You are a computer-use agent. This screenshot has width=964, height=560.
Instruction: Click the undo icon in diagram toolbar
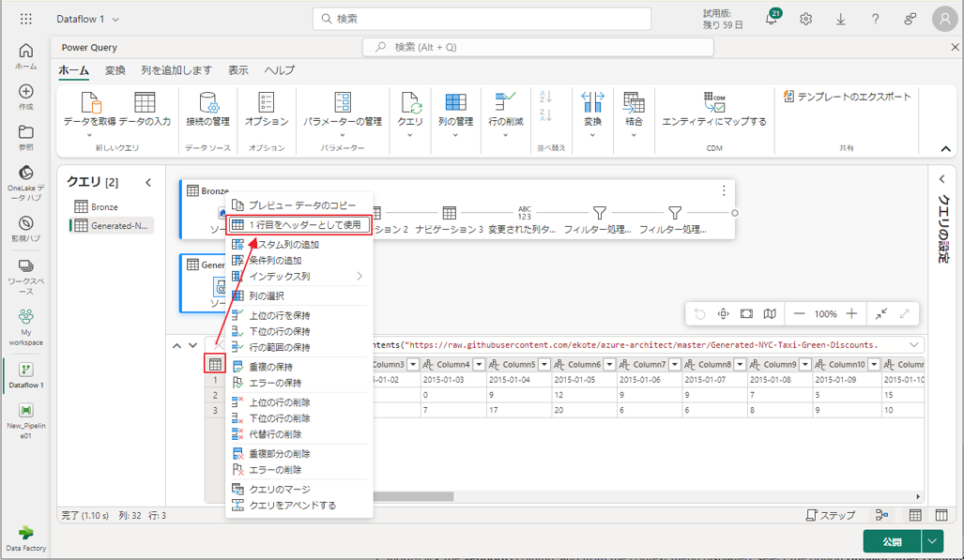[699, 314]
